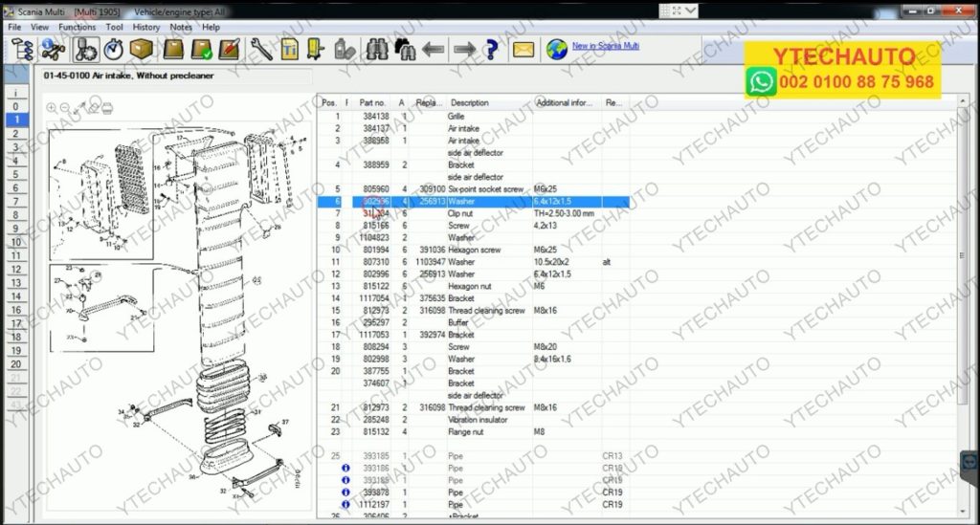Open help with the question mark icon

(x=492, y=50)
